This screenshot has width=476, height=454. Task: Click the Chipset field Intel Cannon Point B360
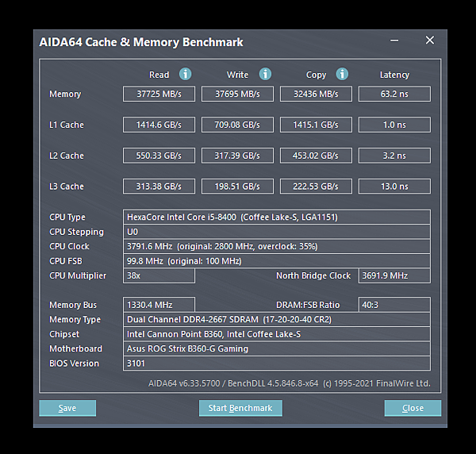277,334
